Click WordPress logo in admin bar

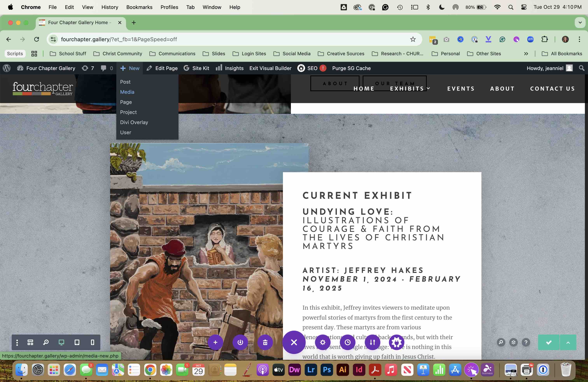7,68
